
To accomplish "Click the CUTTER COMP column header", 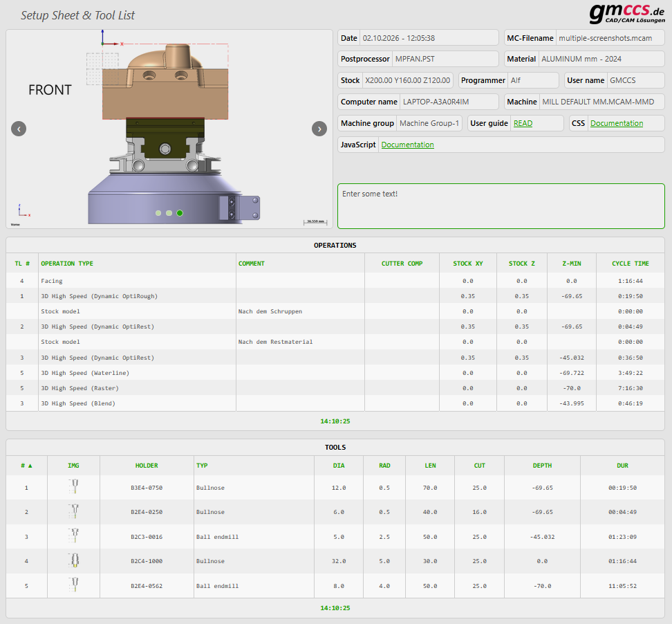I will [402, 264].
